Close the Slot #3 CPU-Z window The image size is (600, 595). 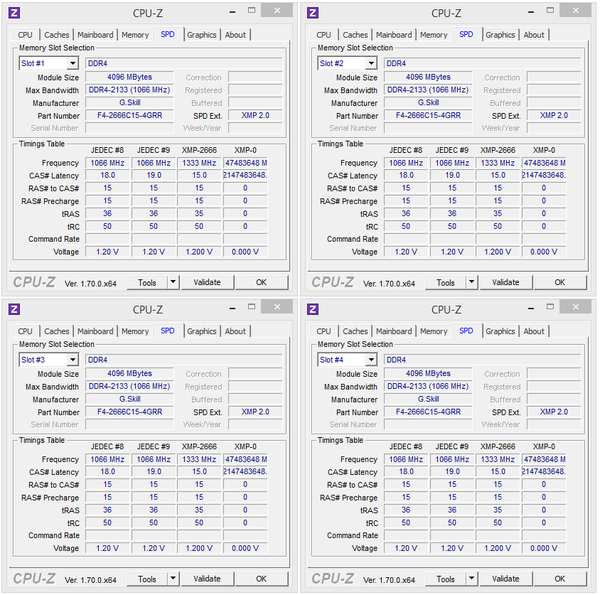point(277,307)
